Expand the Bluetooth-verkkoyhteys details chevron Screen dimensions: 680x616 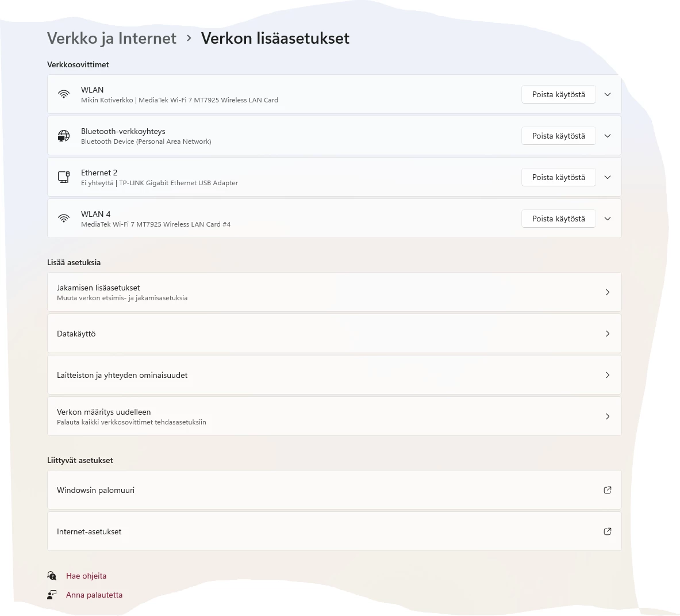pyautogui.click(x=608, y=136)
